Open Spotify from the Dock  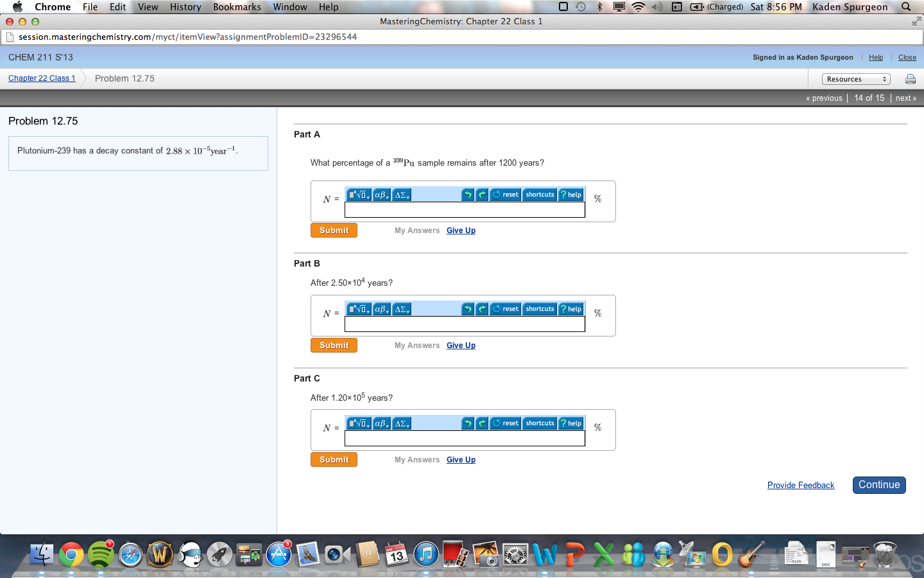(x=101, y=554)
